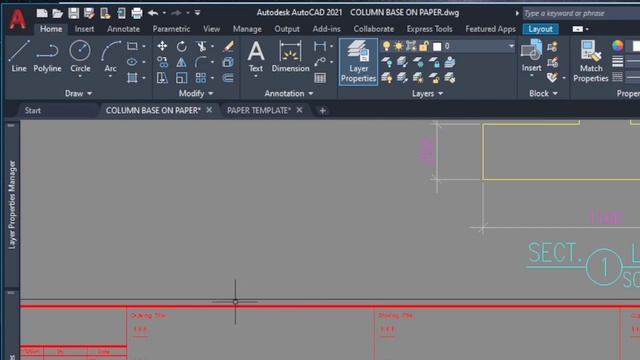This screenshot has width=640, height=360.
Task: Open the Annotate ribbon tab
Action: point(123,29)
